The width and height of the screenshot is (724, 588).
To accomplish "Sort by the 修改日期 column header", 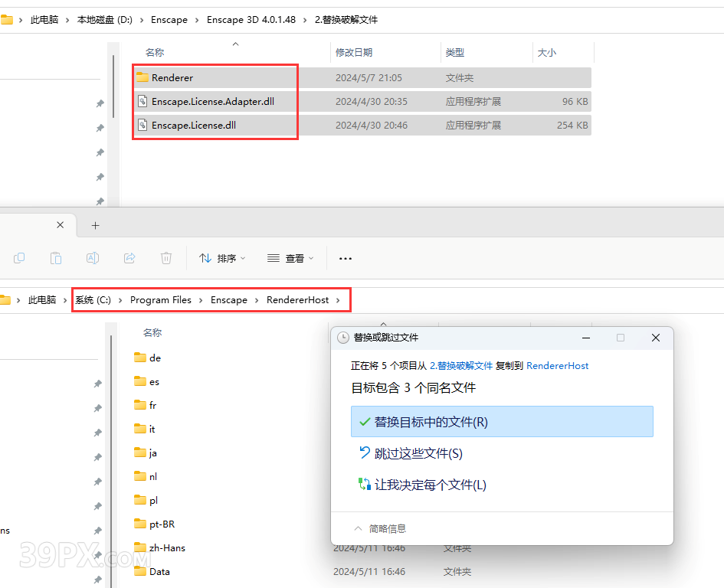I will coord(354,52).
